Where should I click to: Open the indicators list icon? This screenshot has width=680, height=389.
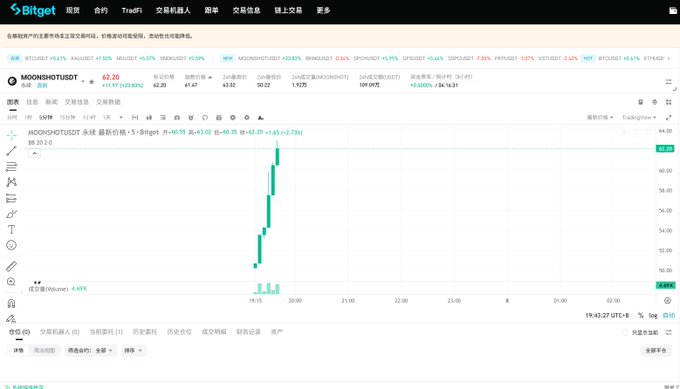click(163, 118)
